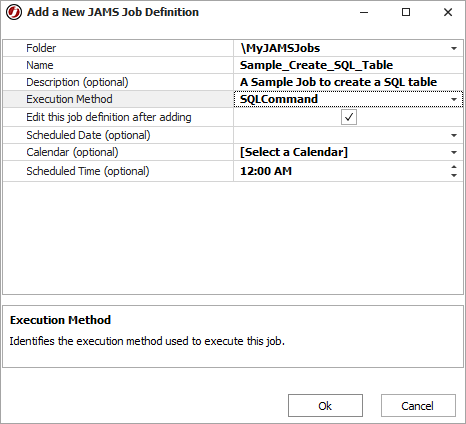The width and height of the screenshot is (466, 424).
Task: Click the [Select a Calendar] value
Action: [x=294, y=152]
